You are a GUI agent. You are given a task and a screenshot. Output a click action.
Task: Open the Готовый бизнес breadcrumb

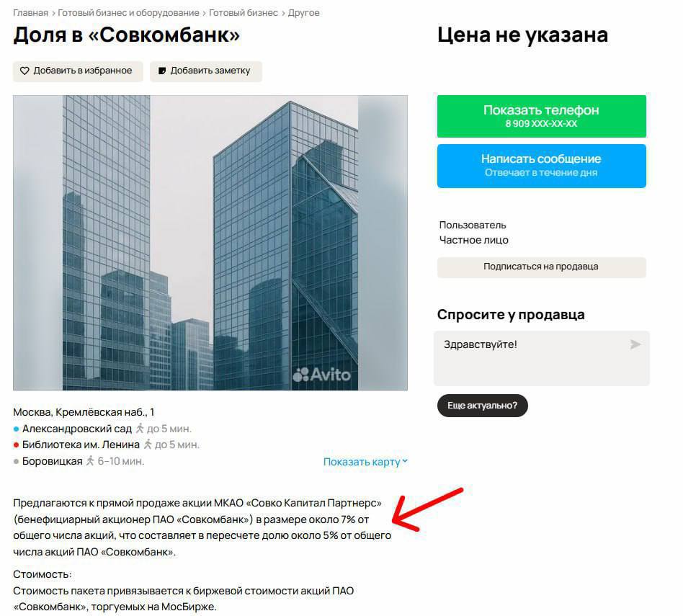(x=243, y=13)
